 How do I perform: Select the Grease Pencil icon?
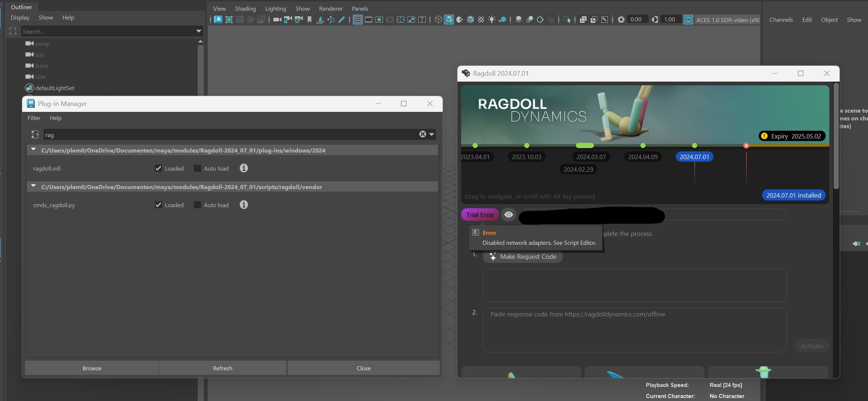(342, 20)
